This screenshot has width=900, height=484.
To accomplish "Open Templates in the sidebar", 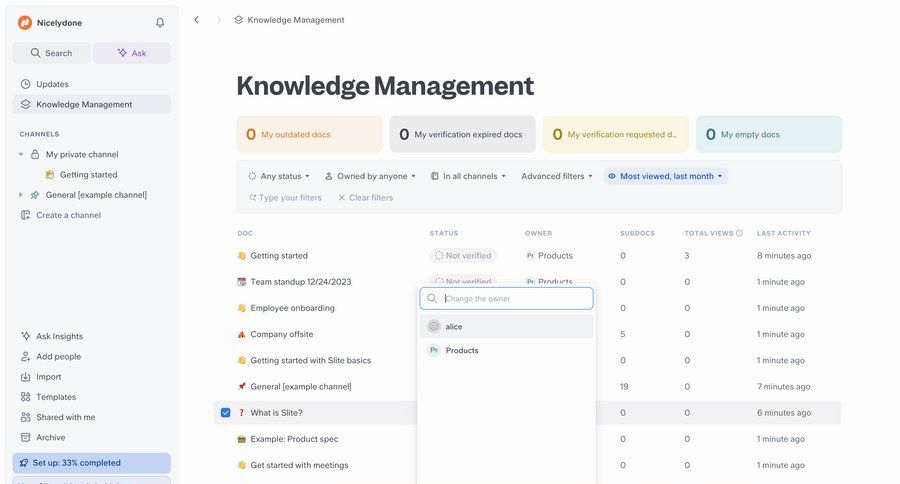I will tap(55, 397).
